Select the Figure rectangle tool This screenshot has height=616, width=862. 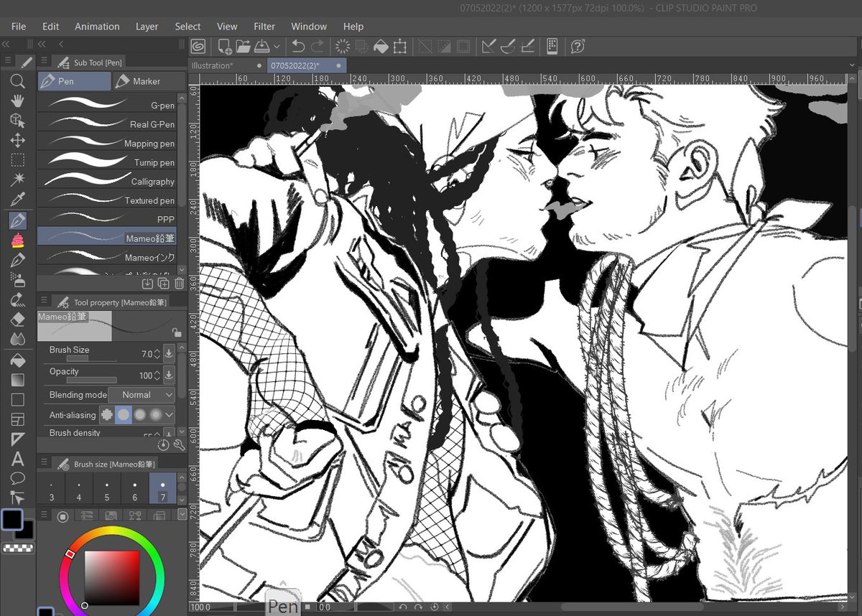[18, 400]
